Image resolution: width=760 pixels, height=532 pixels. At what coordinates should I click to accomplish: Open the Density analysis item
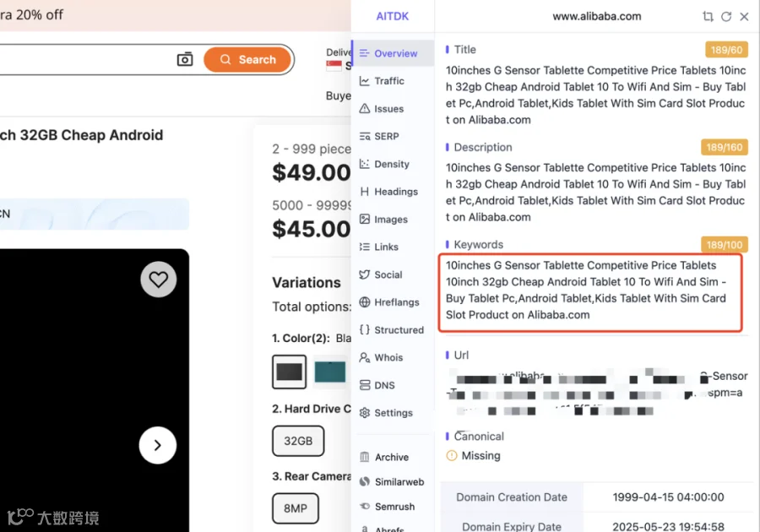[393, 164]
